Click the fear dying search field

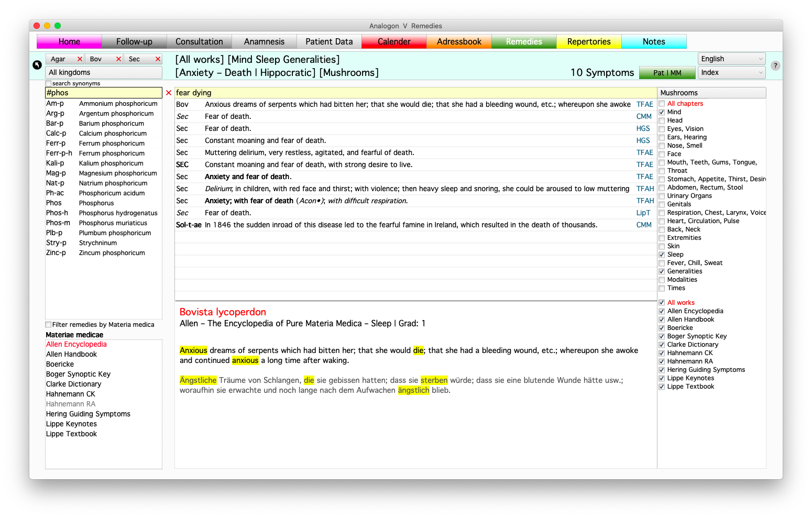[x=414, y=93]
